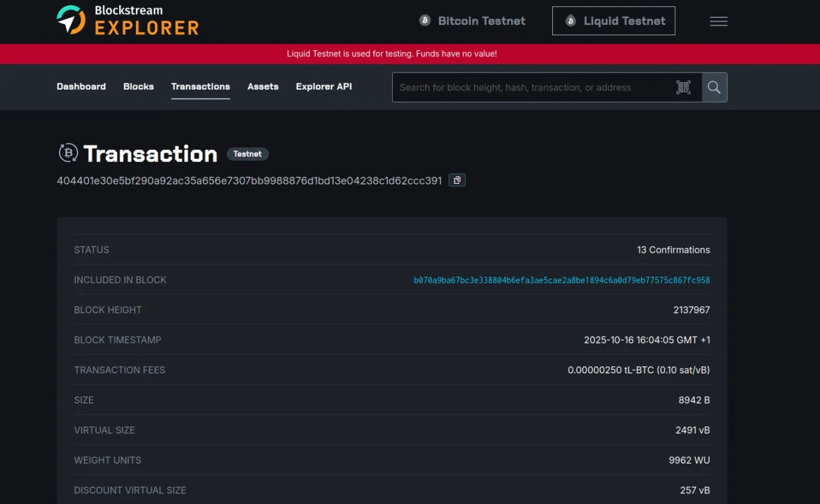Viewport: 820px width, 504px height.
Task: Navigate to the Dashboard tab
Action: coord(81,86)
